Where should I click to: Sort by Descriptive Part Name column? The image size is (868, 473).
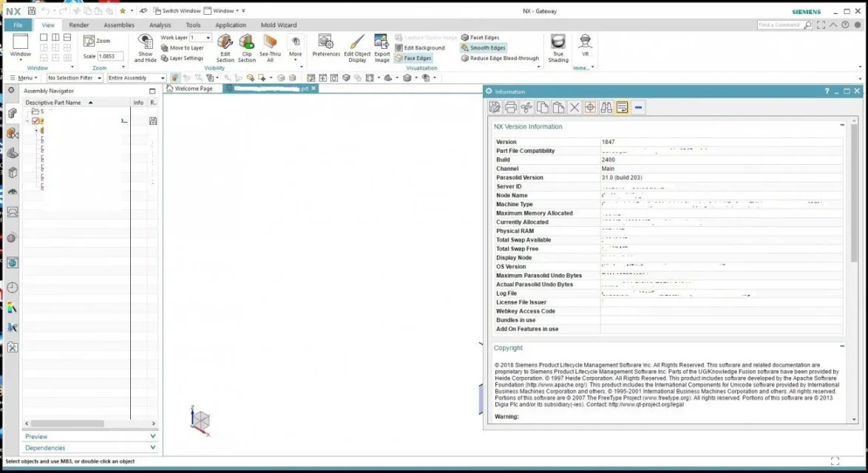point(76,102)
